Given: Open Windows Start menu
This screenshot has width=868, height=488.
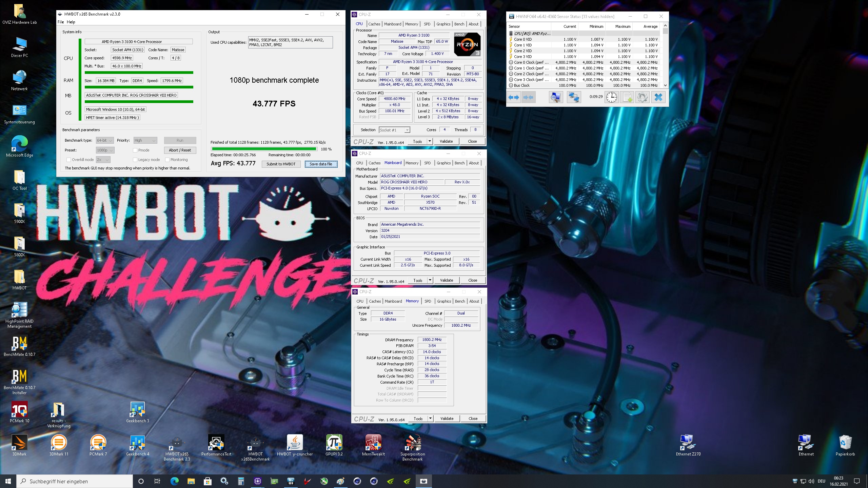Looking at the screenshot, I should click(8, 481).
